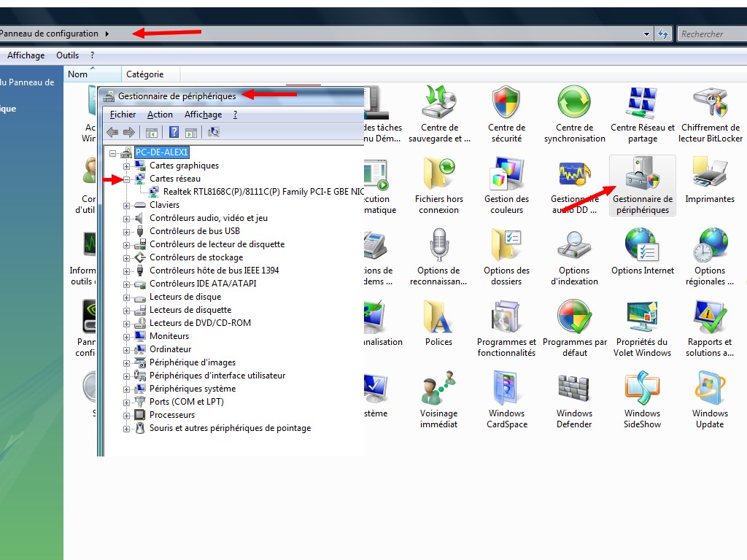Click the help icon in the device manager toolbar
This screenshot has height=560, width=747.
[x=174, y=132]
